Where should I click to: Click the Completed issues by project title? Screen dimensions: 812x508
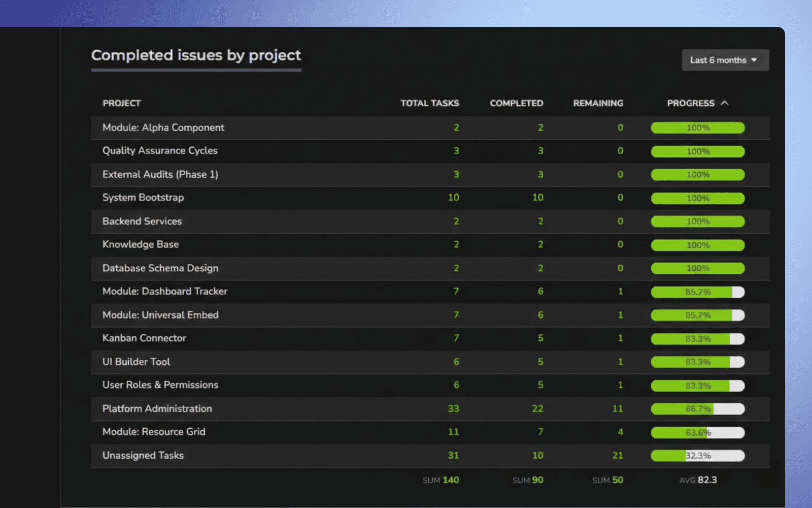[196, 55]
